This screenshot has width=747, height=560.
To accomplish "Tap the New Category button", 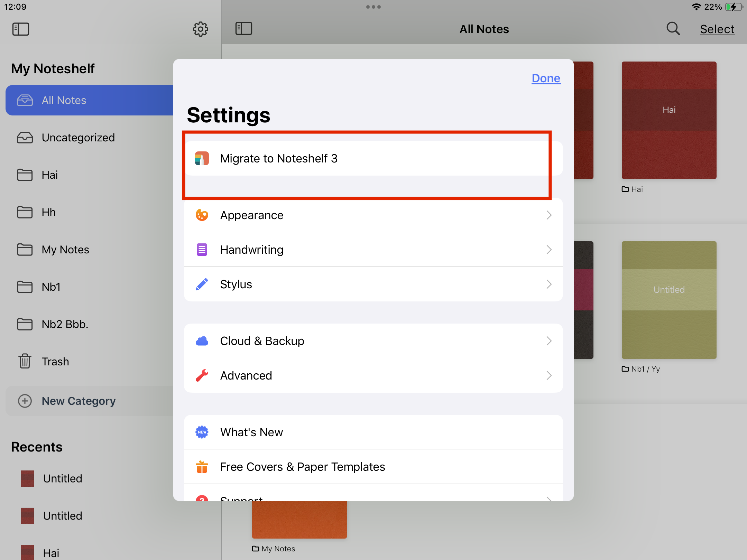I will [90, 401].
